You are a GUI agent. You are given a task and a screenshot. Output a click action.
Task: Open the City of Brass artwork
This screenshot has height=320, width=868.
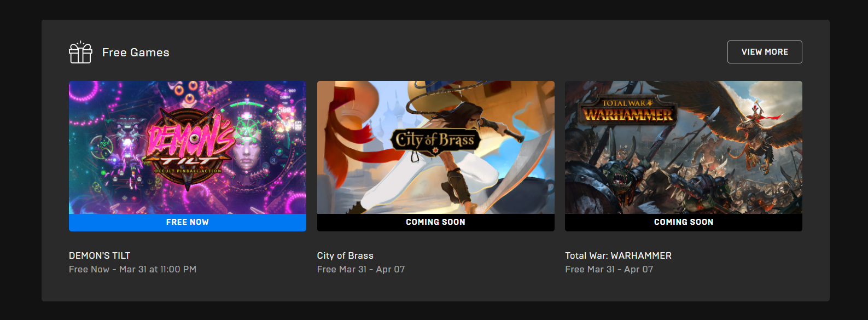(x=436, y=147)
